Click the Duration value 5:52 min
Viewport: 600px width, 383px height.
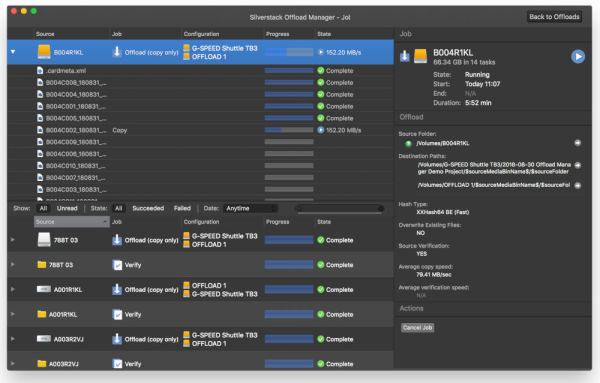pos(478,103)
